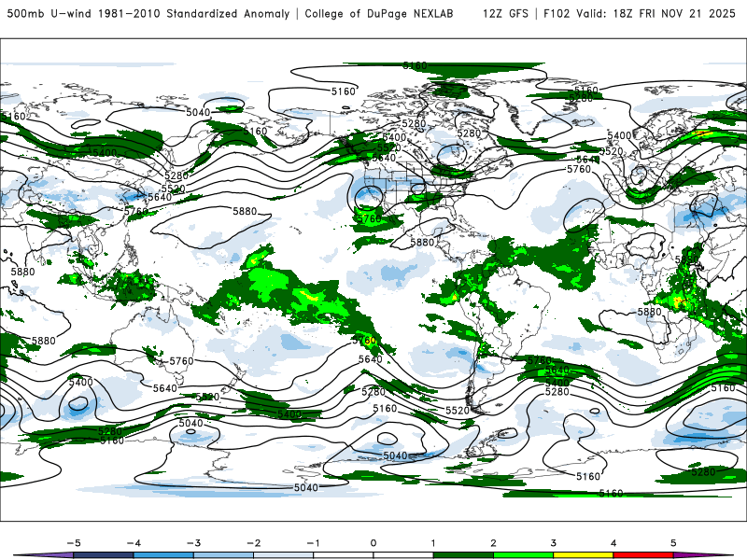Click the 'College of DuPage NEXLAB' text
The image size is (747, 560).
coord(379,14)
